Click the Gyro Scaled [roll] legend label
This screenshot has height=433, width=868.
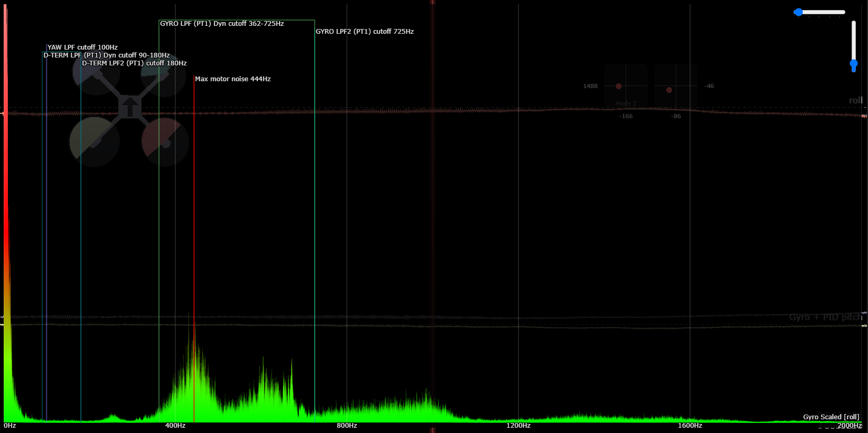(x=831, y=417)
